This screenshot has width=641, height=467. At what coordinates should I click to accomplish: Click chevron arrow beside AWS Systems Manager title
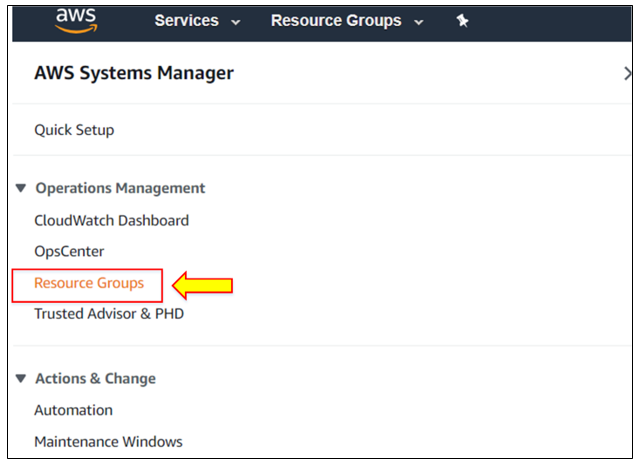coord(628,74)
